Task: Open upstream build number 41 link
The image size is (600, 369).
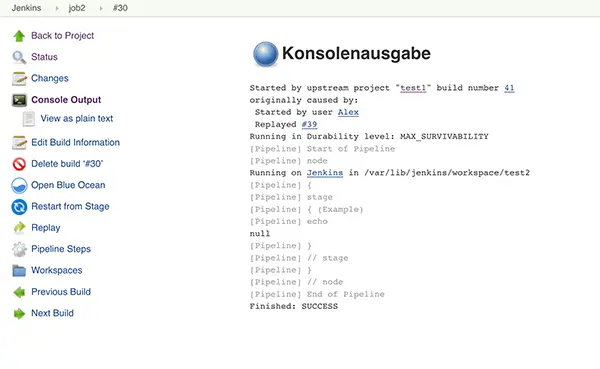Action: pyautogui.click(x=509, y=88)
